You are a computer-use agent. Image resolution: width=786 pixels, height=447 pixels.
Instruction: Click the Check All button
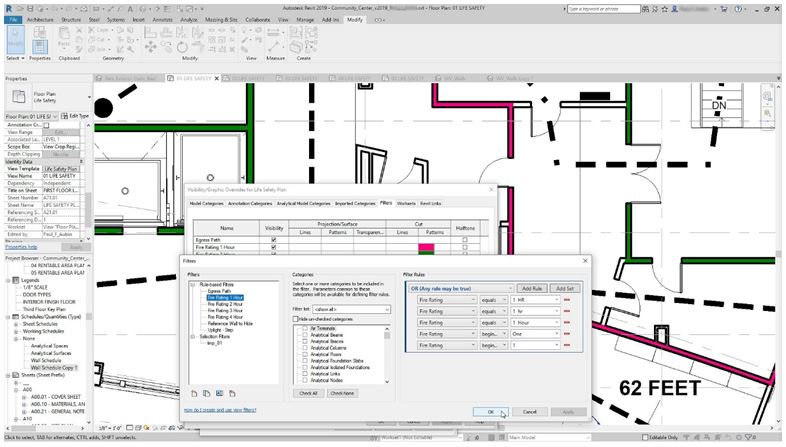(x=309, y=393)
